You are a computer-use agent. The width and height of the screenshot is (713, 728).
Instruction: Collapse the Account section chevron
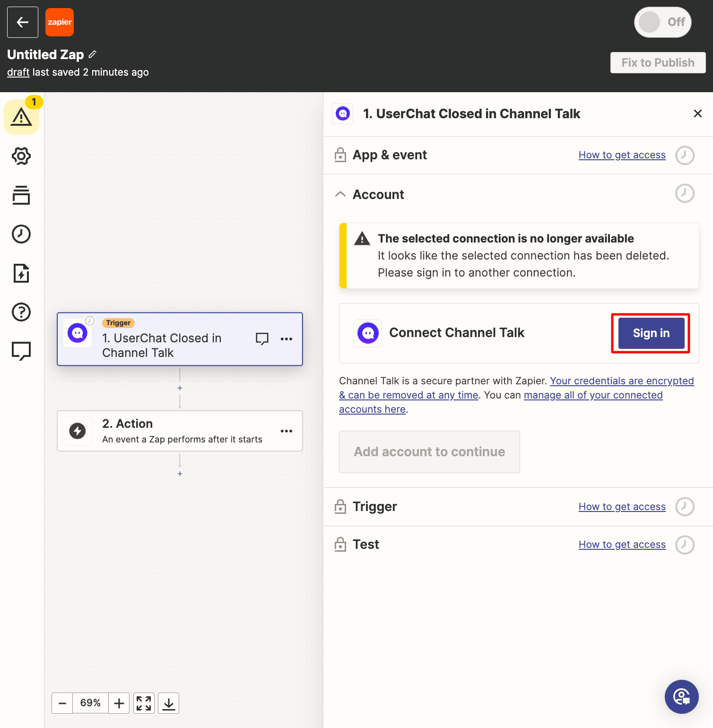point(340,194)
